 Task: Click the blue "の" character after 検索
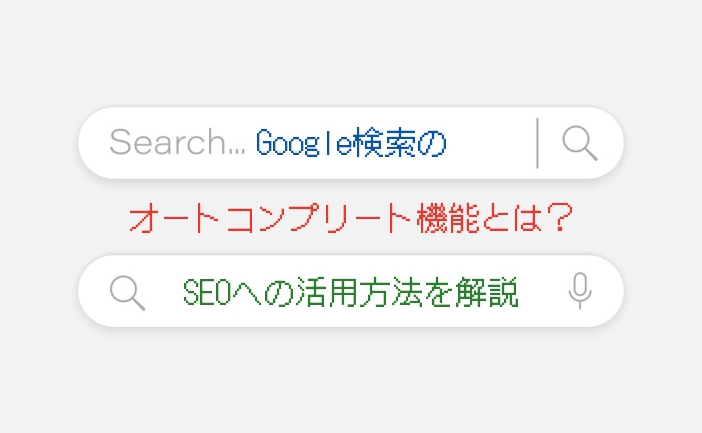432,143
